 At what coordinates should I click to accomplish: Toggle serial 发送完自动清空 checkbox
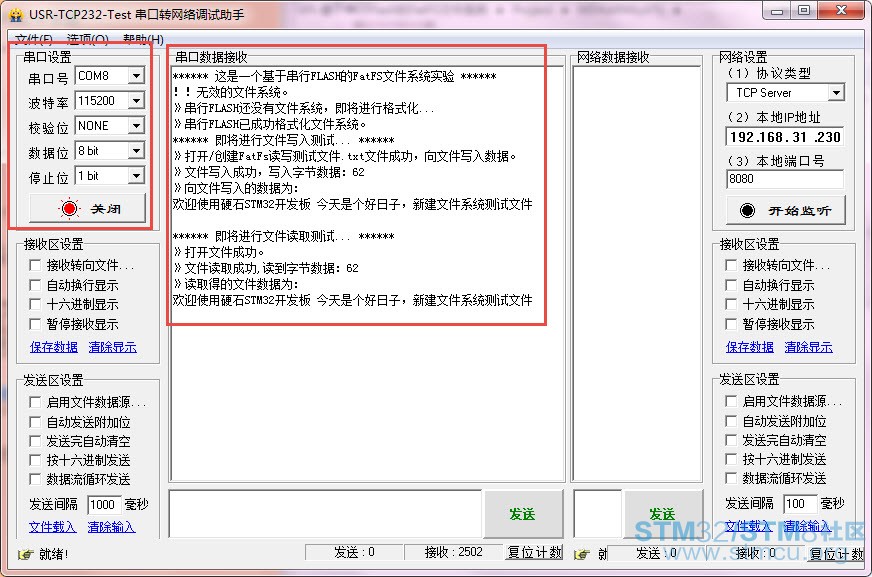coord(35,441)
